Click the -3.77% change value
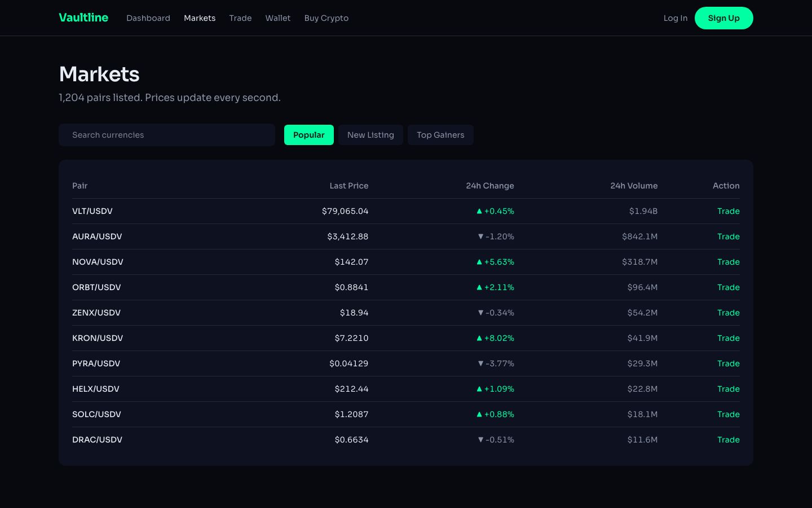This screenshot has height=508, width=812. [x=496, y=364]
